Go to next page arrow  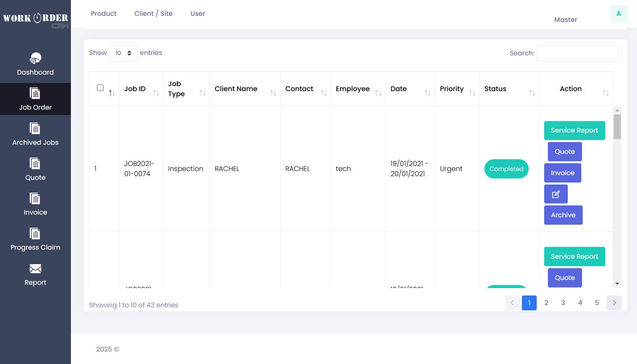coord(614,303)
